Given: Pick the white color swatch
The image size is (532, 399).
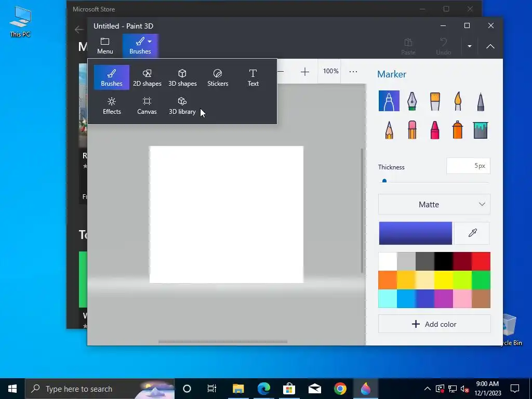Looking at the screenshot, I should pyautogui.click(x=388, y=261).
